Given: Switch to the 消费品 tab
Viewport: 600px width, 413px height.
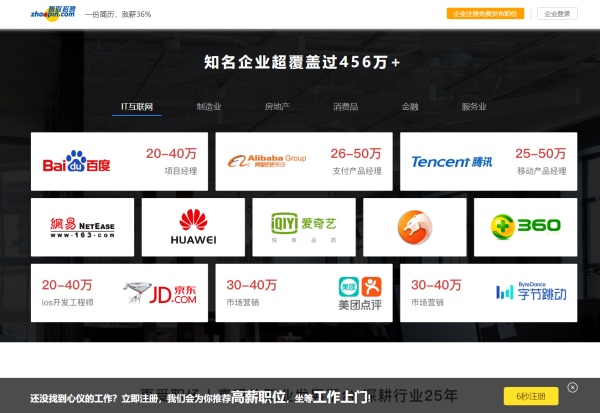Looking at the screenshot, I should pos(346,107).
